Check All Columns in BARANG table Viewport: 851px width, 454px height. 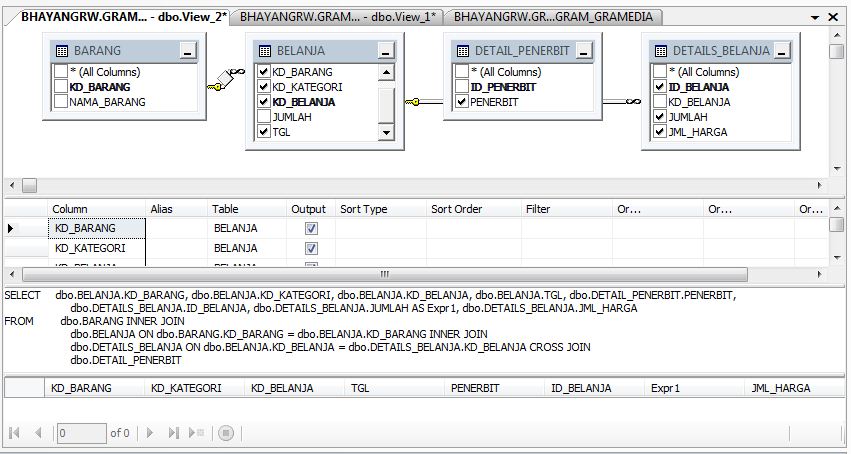[x=61, y=72]
